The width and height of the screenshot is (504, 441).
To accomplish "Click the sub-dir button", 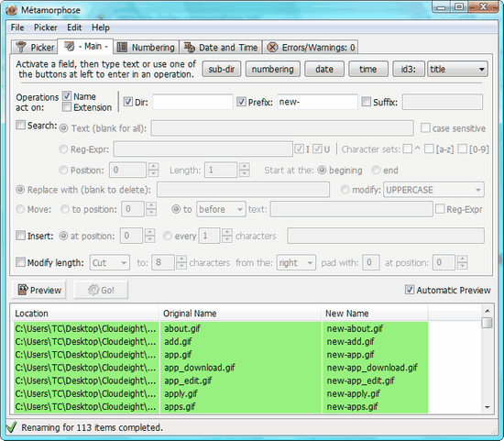I will pos(222,69).
